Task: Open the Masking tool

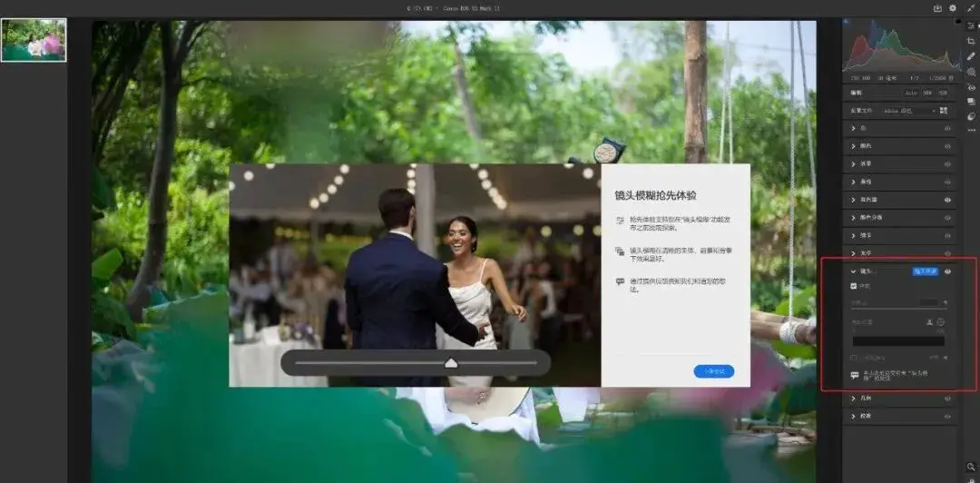Action: click(x=971, y=72)
